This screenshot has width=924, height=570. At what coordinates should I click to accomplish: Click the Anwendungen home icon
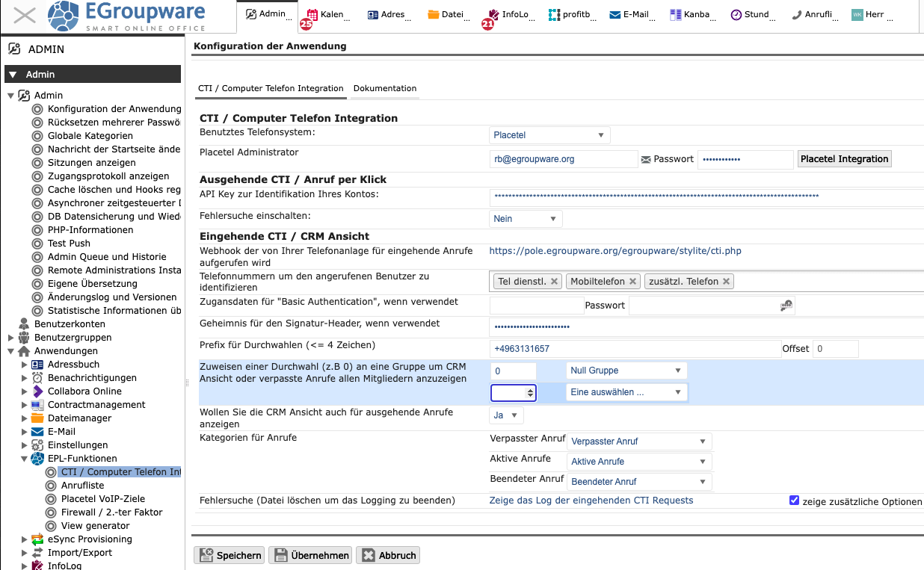tap(24, 351)
